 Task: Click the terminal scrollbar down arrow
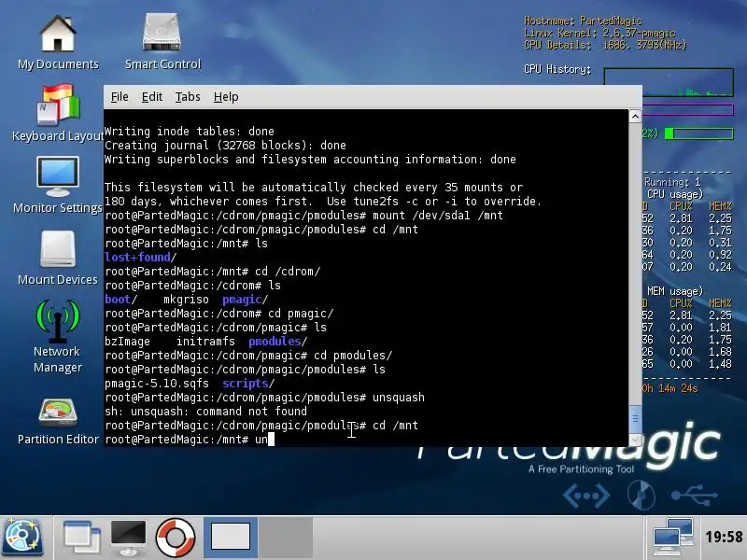[635, 440]
